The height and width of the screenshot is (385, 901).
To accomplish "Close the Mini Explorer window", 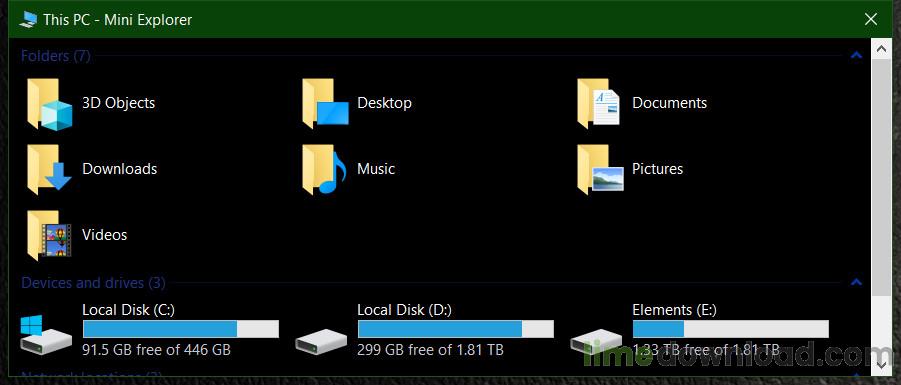I will point(871,20).
